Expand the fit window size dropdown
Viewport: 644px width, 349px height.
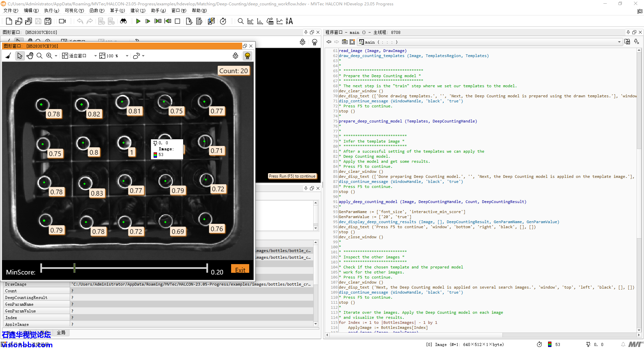click(x=95, y=56)
